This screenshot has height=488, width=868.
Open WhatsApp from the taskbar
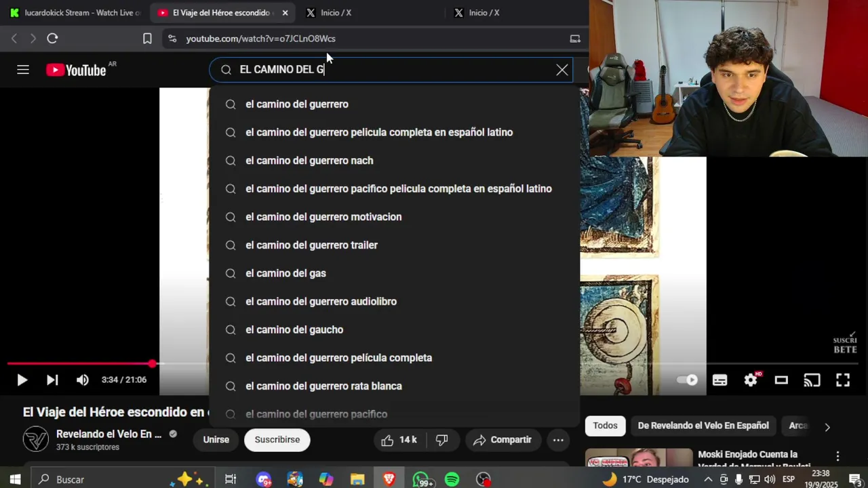[421, 479]
